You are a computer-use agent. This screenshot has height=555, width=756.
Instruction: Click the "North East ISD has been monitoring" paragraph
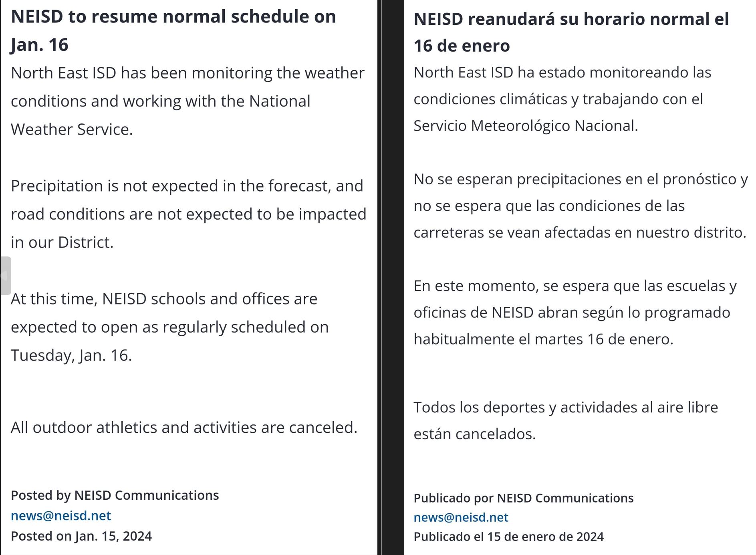click(x=187, y=101)
